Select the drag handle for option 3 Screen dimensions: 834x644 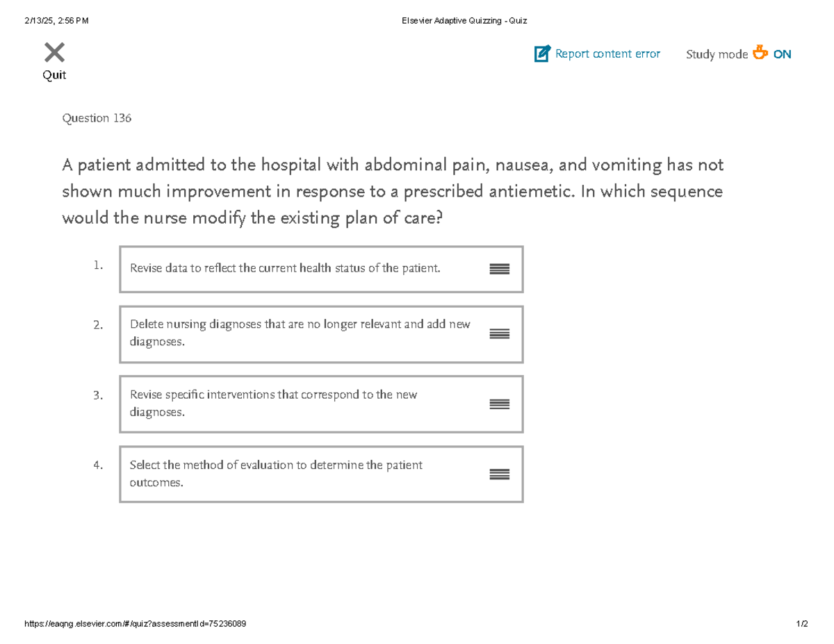499,404
